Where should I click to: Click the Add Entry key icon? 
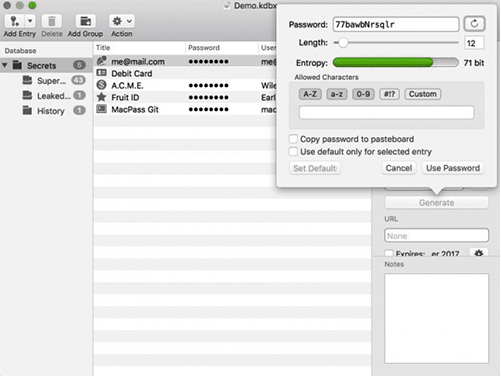click(14, 21)
